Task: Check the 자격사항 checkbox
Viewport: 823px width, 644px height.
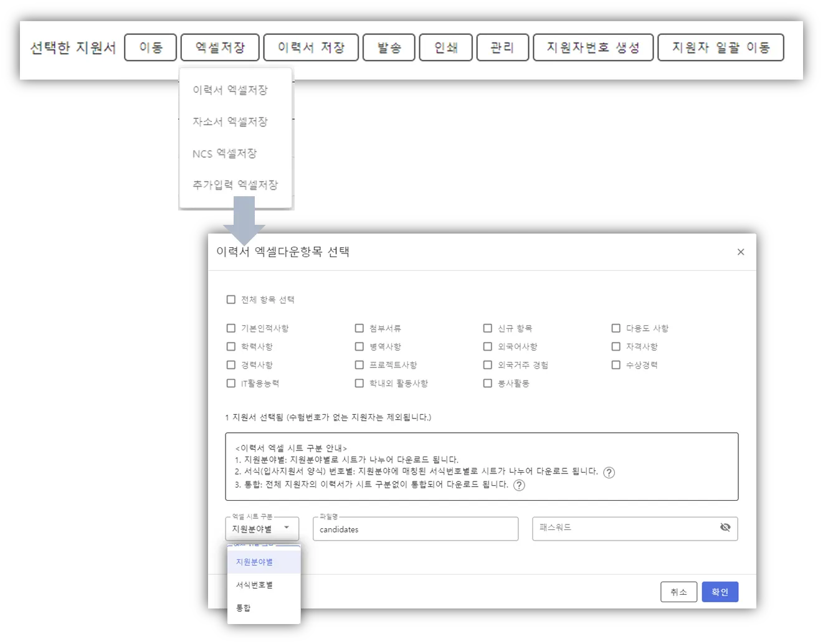Action: pyautogui.click(x=616, y=346)
